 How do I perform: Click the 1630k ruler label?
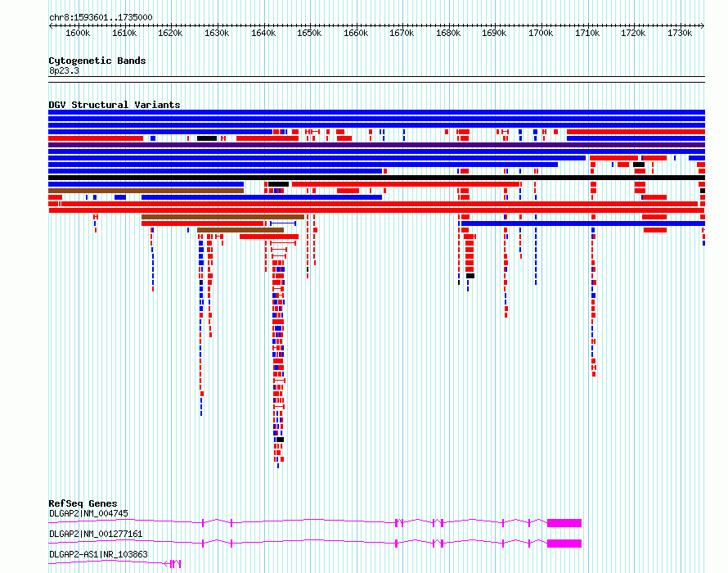pos(217,33)
